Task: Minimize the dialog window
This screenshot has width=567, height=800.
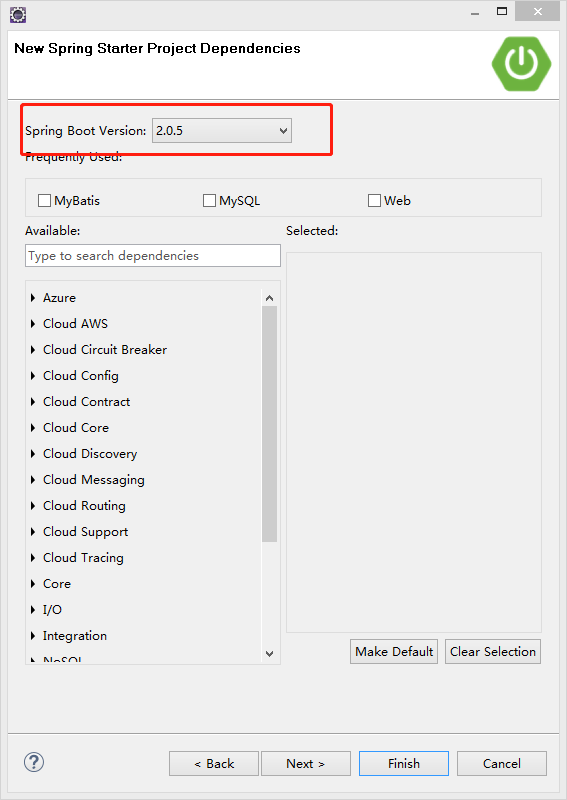Action: (x=475, y=12)
